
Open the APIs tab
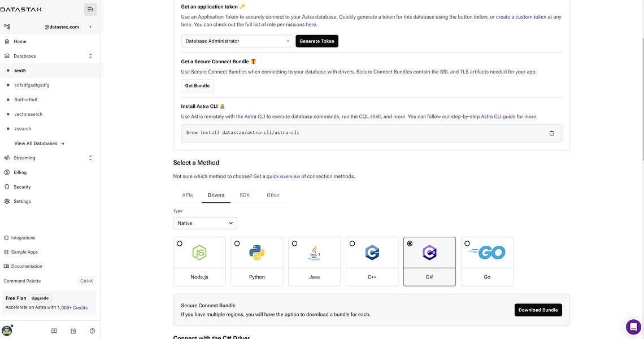187,195
